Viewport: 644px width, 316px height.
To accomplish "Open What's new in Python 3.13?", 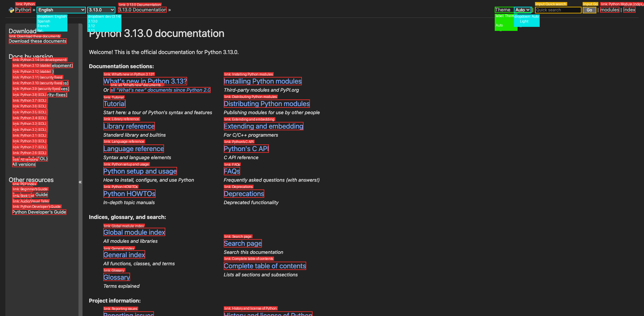I will pyautogui.click(x=145, y=81).
